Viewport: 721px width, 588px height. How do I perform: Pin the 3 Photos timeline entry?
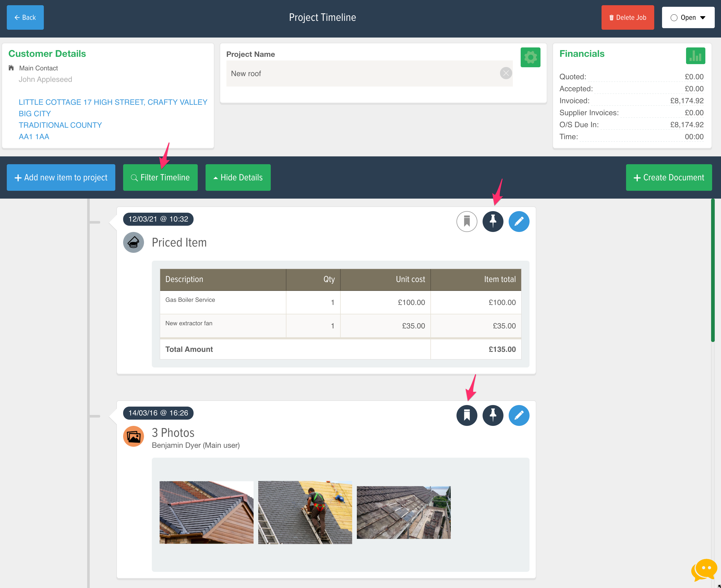pyautogui.click(x=492, y=415)
